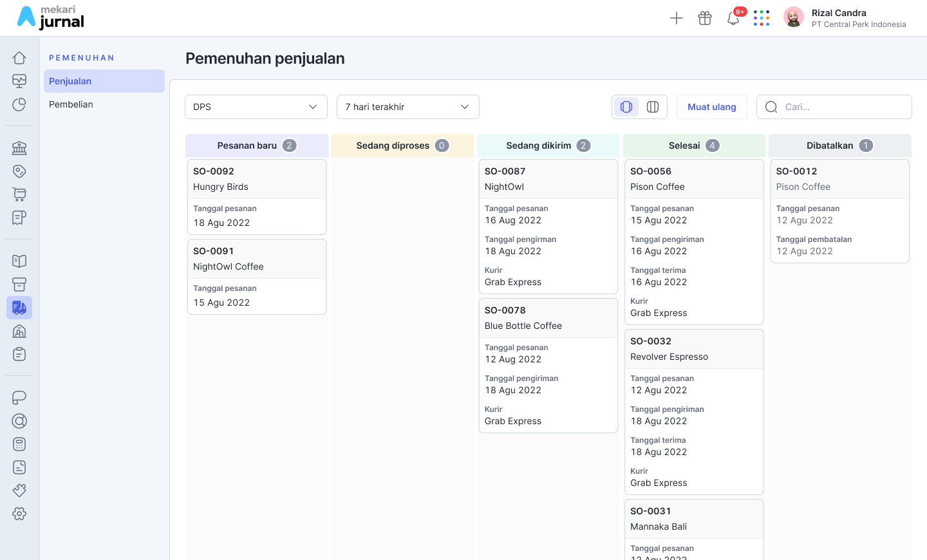Open settings gear in sidebar
The width and height of the screenshot is (927, 560).
pyautogui.click(x=19, y=514)
